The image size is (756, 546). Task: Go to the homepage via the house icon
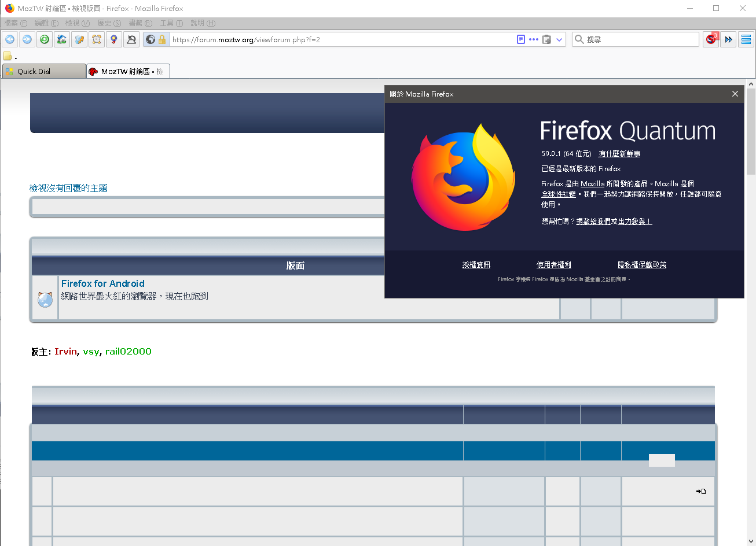pyautogui.click(x=62, y=39)
